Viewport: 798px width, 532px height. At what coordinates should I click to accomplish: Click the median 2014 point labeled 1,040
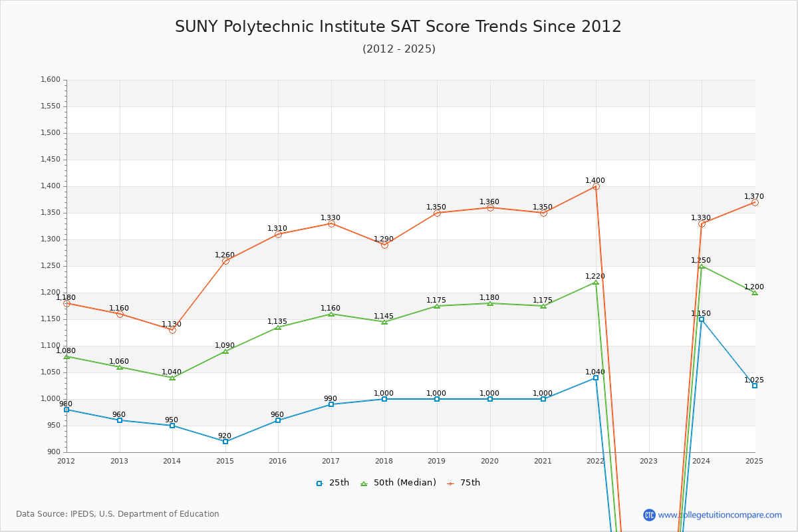pos(172,378)
